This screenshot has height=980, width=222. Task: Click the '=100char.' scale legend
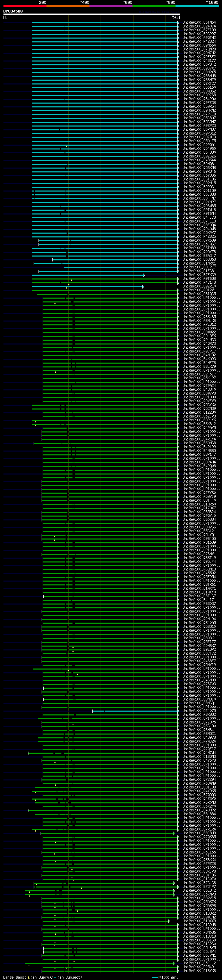[x=169, y=977]
